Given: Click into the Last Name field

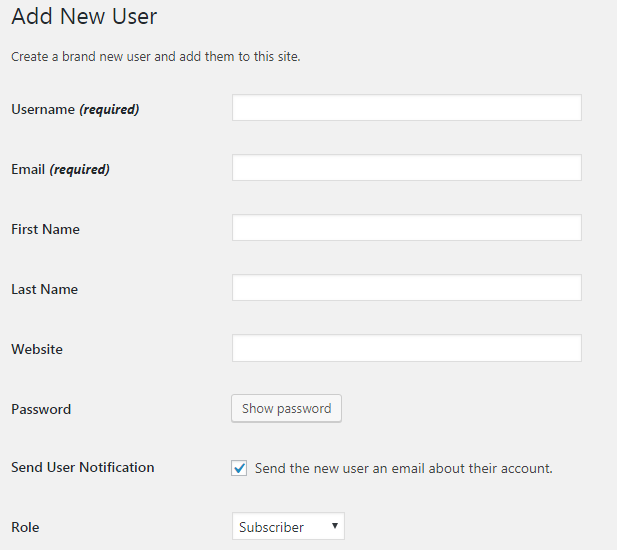Looking at the screenshot, I should [406, 288].
